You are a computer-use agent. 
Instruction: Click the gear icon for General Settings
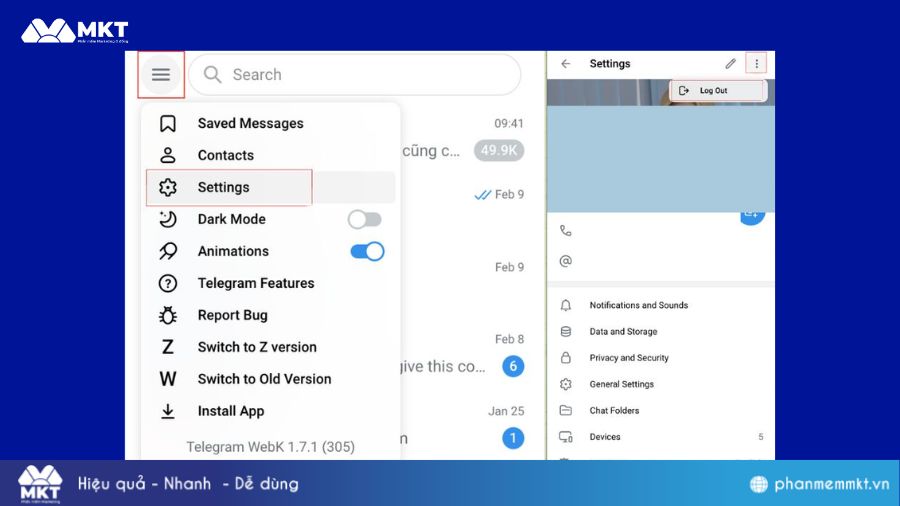coord(566,384)
